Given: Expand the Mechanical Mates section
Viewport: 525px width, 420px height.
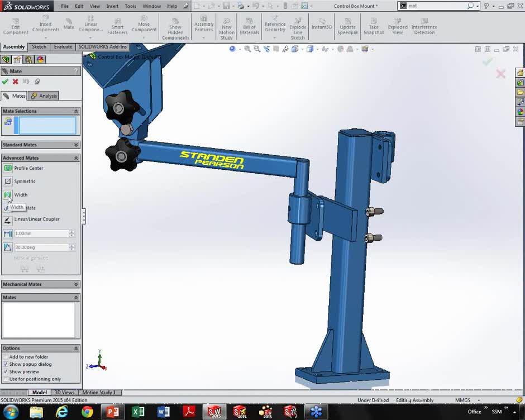Looking at the screenshot, I should 76,284.
